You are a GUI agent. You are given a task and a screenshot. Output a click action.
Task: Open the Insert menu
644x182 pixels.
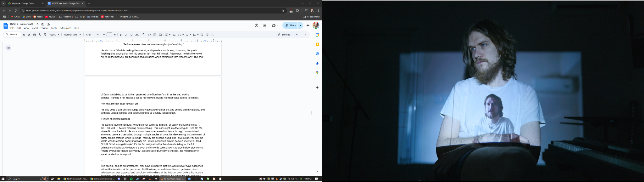coord(35,28)
